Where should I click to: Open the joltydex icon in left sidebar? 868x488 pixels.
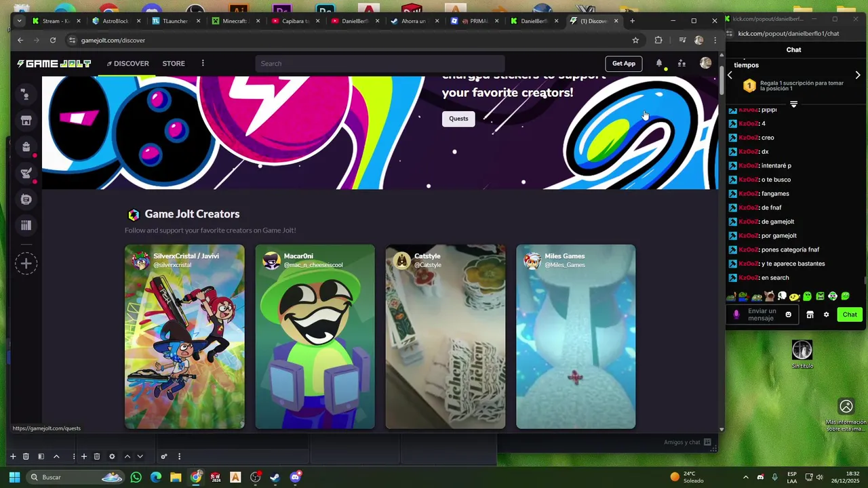click(x=26, y=199)
